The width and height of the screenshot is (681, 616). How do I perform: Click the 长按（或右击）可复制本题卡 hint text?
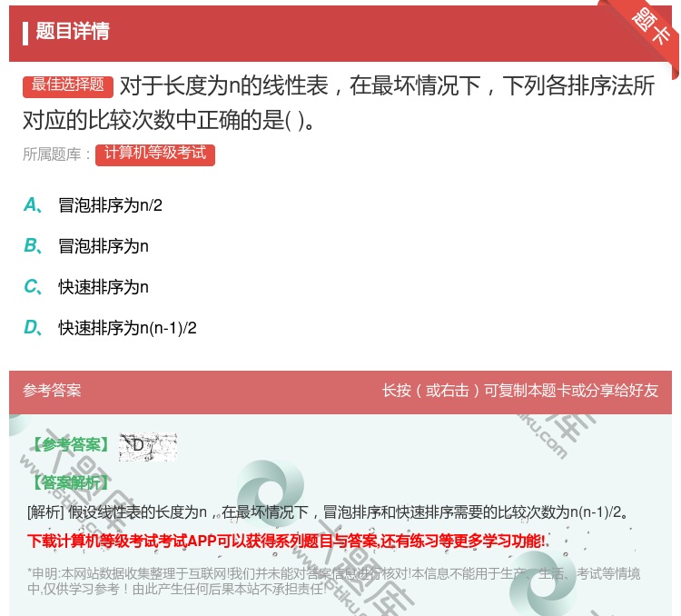[520, 391]
